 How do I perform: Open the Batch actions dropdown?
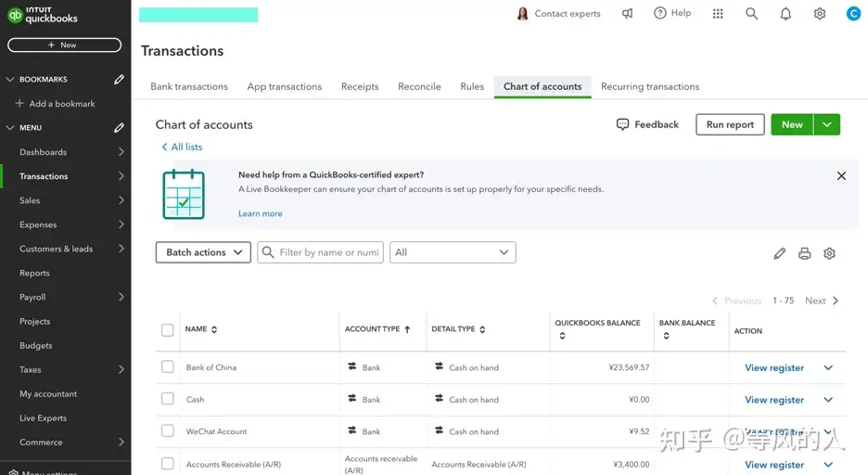203,252
